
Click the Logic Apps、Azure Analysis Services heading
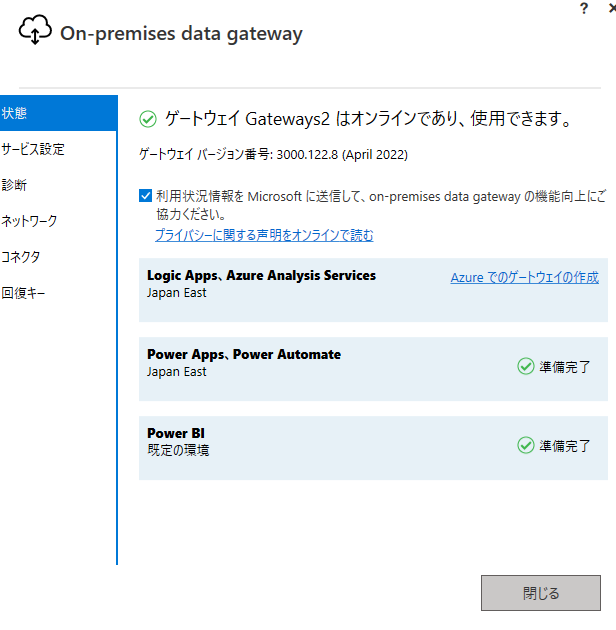click(x=262, y=275)
